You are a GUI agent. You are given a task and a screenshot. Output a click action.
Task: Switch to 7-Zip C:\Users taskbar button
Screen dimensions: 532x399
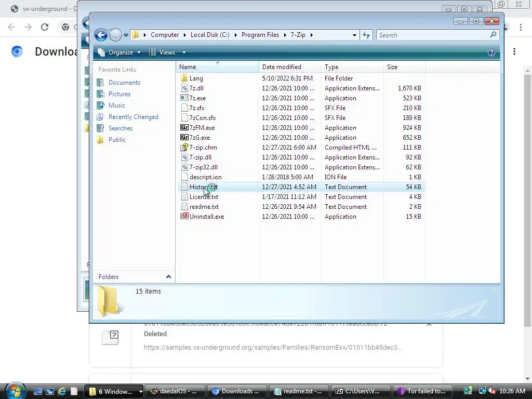360,391
